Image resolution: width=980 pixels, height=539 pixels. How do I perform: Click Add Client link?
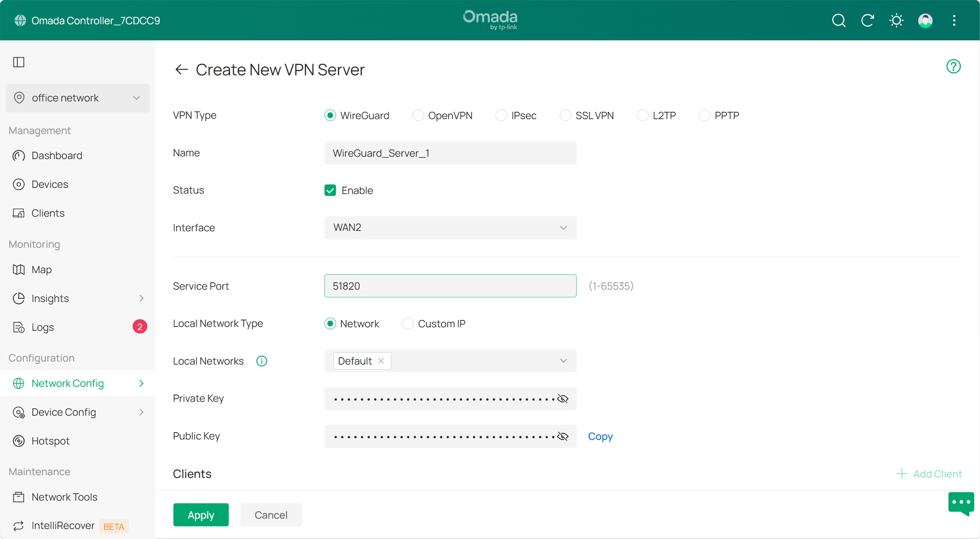tap(929, 474)
